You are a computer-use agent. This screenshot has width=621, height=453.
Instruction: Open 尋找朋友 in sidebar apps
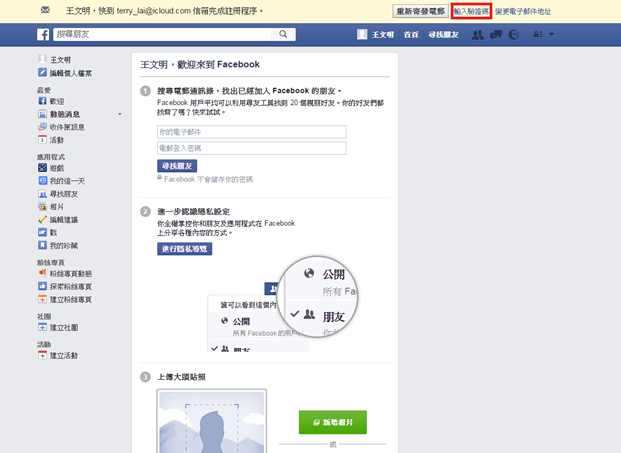(58, 194)
